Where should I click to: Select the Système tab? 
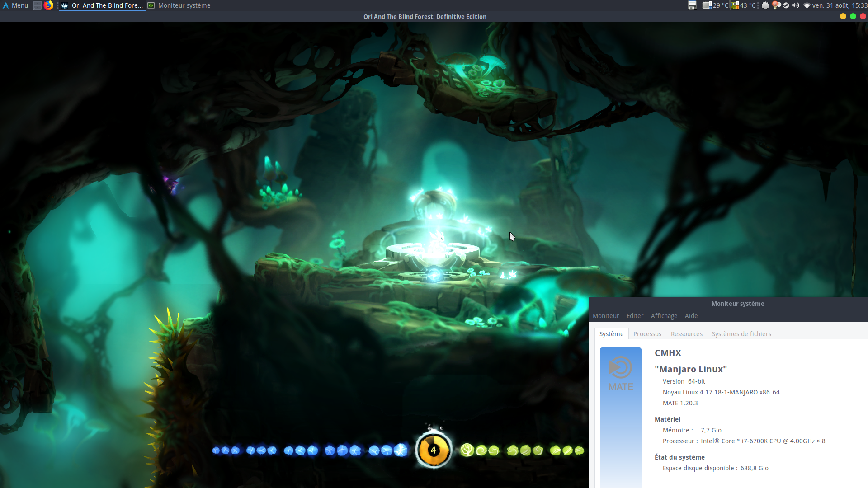[611, 334]
